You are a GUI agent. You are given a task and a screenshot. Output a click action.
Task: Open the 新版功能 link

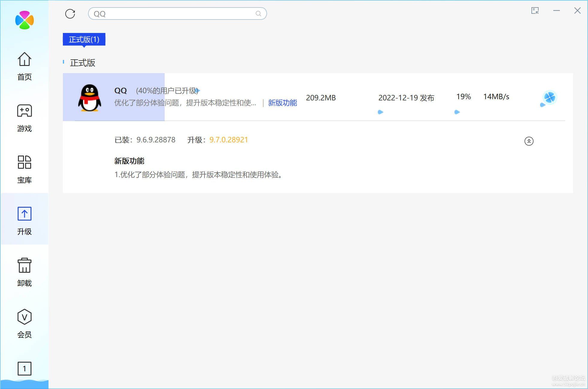coord(282,103)
